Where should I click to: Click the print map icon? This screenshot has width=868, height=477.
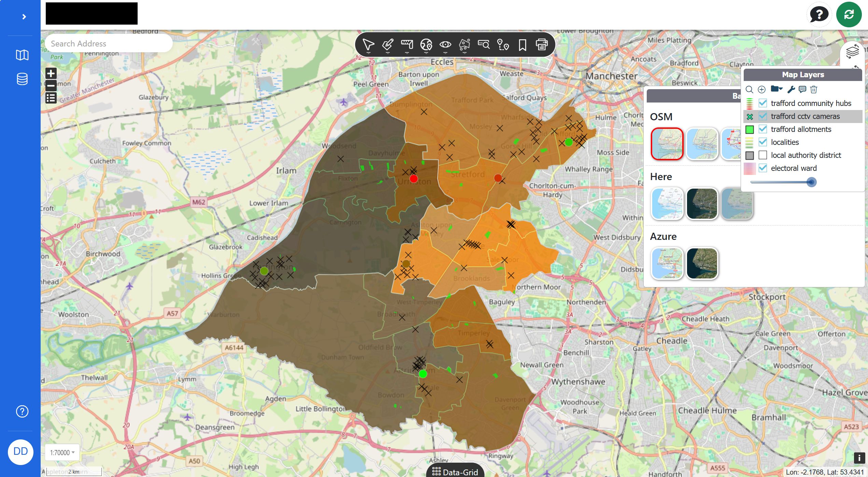542,44
